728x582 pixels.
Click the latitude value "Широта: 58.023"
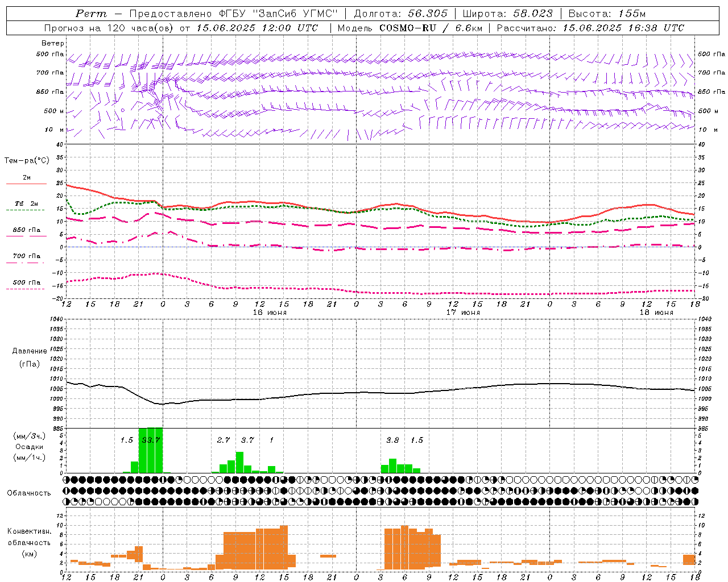coord(507,14)
